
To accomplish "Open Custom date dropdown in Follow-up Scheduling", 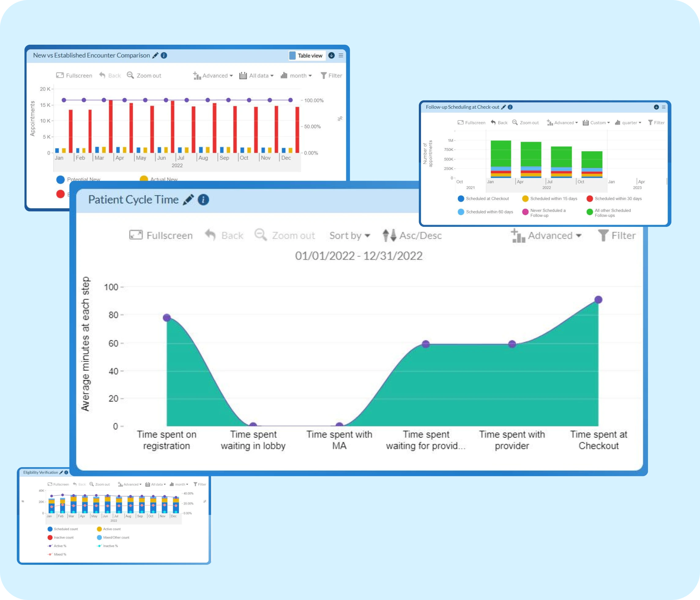I will point(596,122).
